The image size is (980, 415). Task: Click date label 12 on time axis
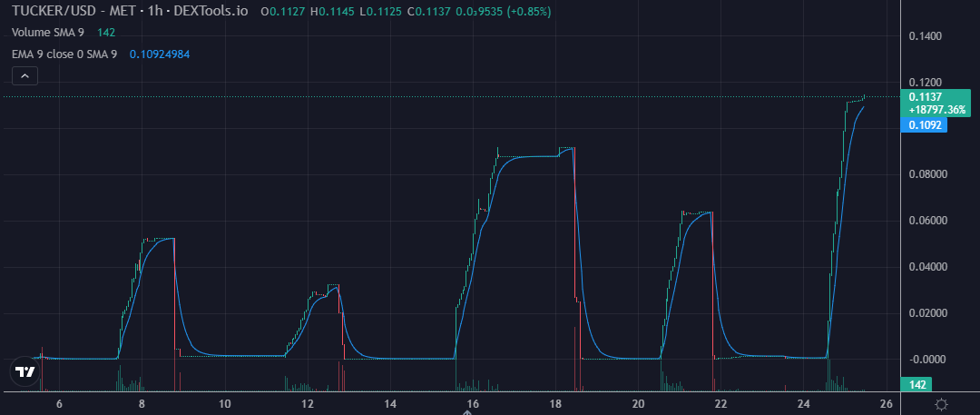click(308, 404)
